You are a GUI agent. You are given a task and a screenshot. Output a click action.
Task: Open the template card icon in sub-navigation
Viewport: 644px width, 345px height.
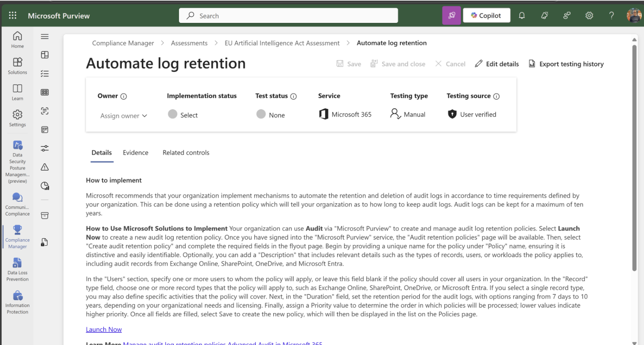click(45, 130)
